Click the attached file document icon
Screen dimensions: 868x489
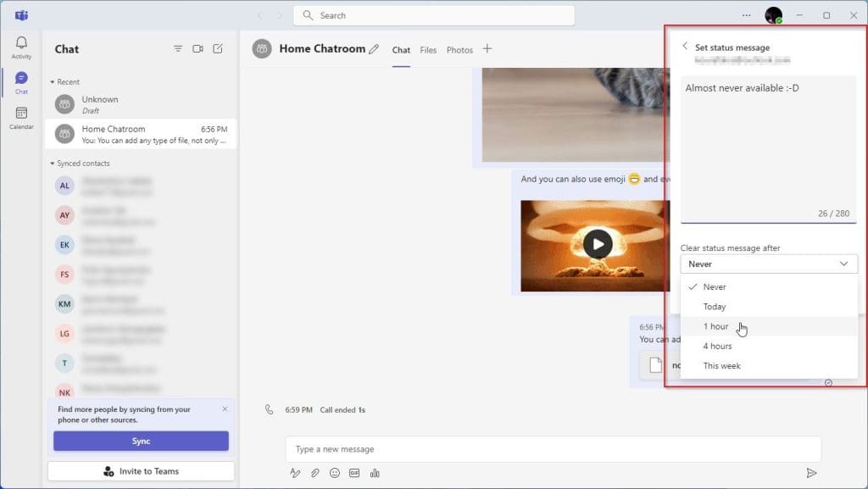coord(655,365)
